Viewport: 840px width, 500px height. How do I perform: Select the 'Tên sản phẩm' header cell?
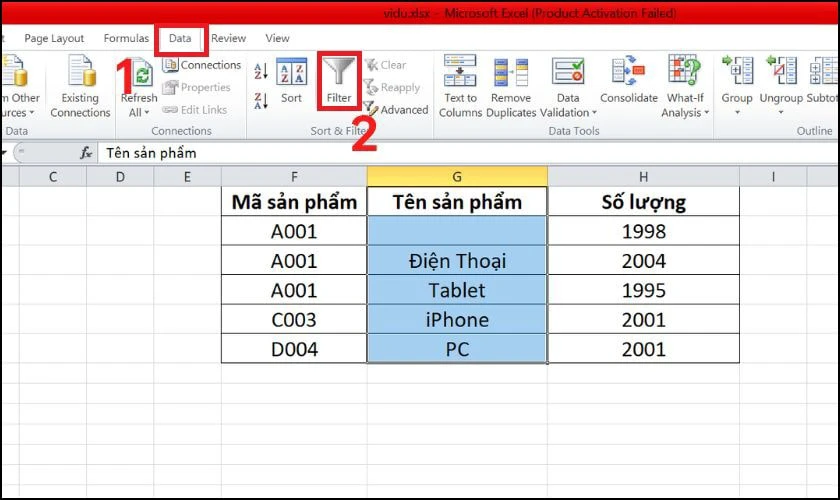457,202
